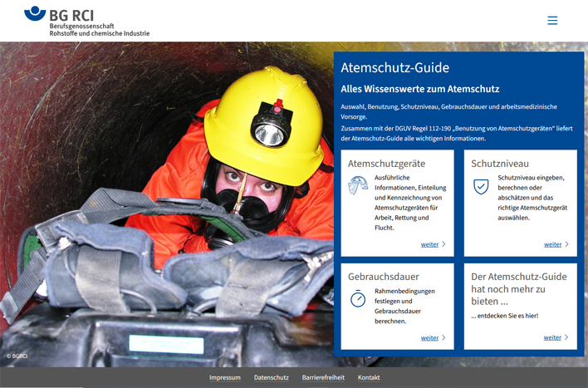Click the arrow chevron in Gebrauchsdauer card
Image resolution: width=588 pixels, height=388 pixels.
point(444,337)
